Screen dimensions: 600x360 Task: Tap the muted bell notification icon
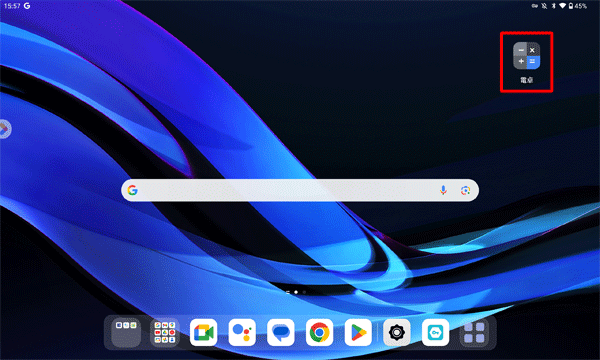pyautogui.click(x=544, y=6)
